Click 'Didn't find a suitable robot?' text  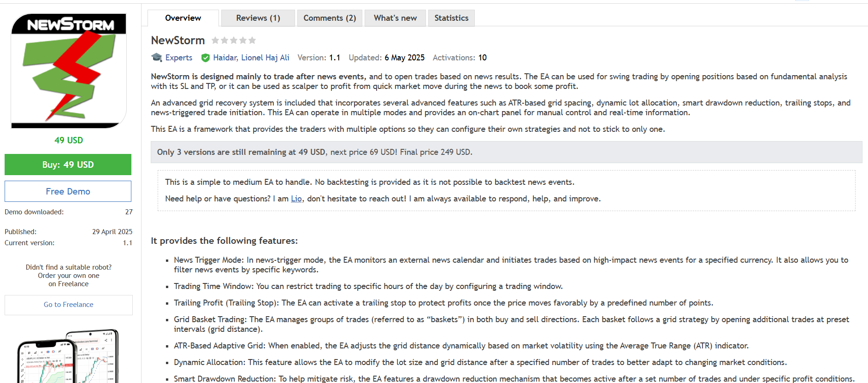click(69, 267)
